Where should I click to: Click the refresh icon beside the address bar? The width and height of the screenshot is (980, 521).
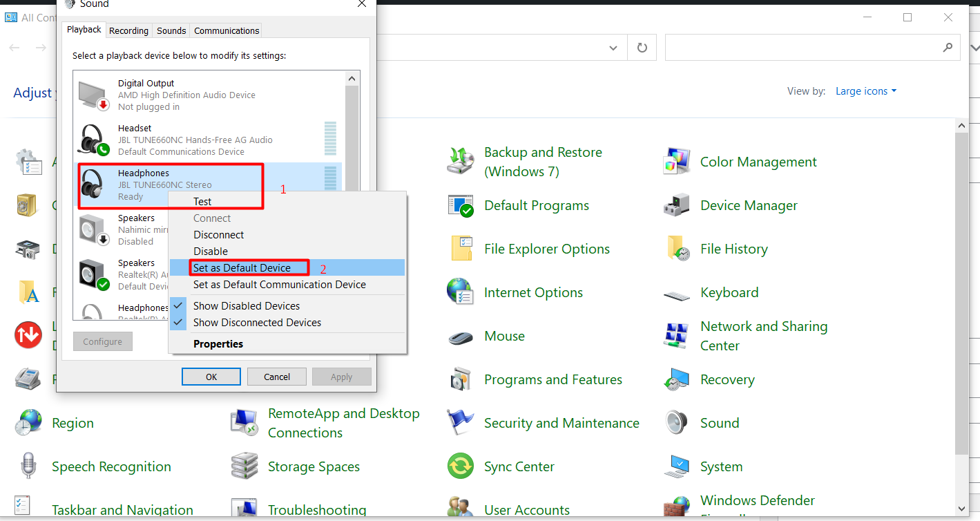[642, 48]
